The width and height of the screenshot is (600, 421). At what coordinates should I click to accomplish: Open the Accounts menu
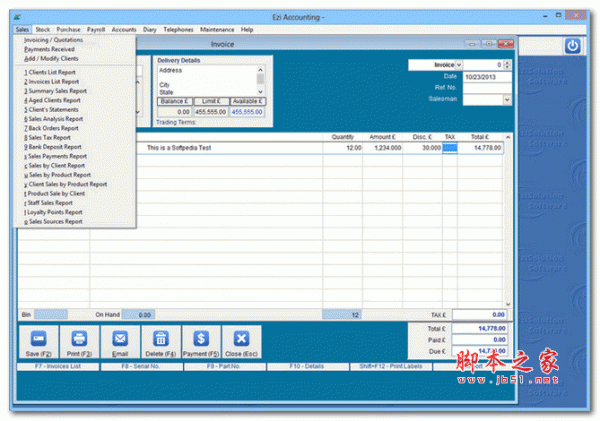point(124,29)
